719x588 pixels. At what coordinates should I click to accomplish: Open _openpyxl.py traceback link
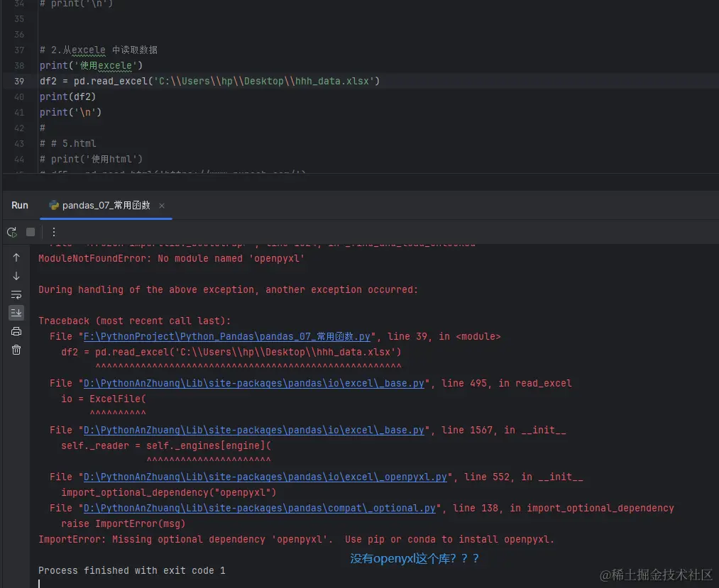click(x=265, y=477)
